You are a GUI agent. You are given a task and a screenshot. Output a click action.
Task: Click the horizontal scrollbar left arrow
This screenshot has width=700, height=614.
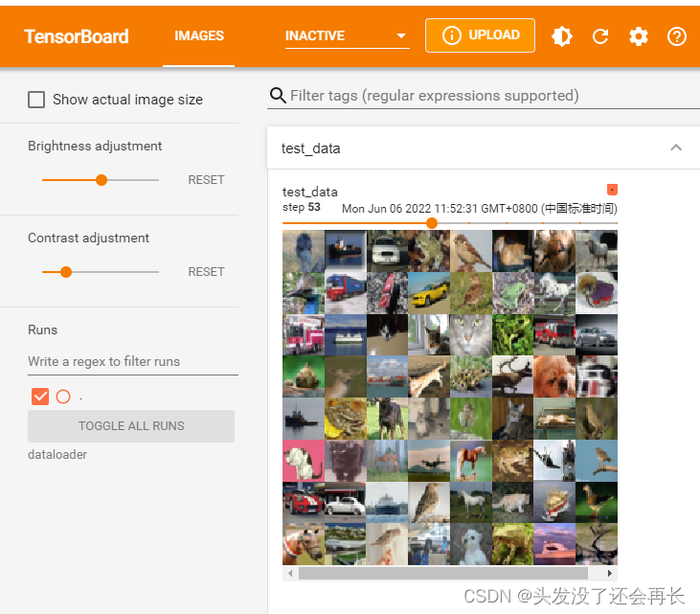[290, 573]
